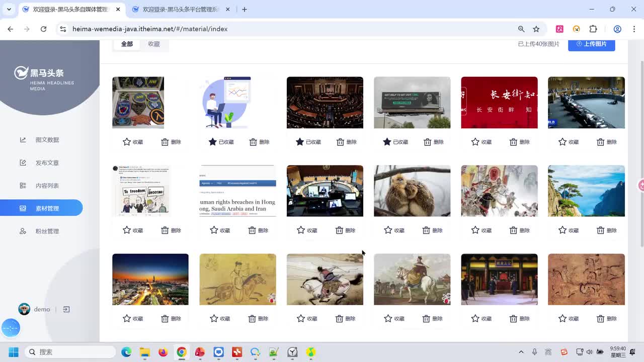Open the UN meeting room photo
The image size is (644, 362).
click(x=325, y=191)
